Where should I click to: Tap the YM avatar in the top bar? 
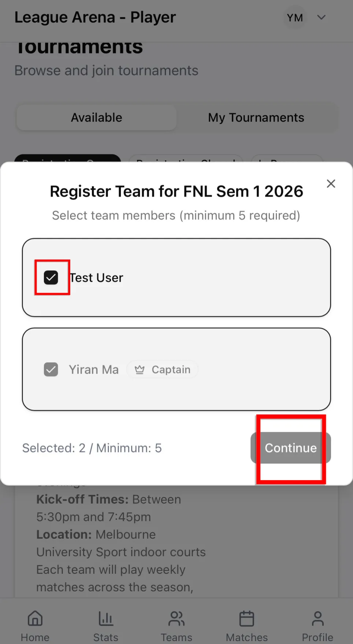(295, 17)
